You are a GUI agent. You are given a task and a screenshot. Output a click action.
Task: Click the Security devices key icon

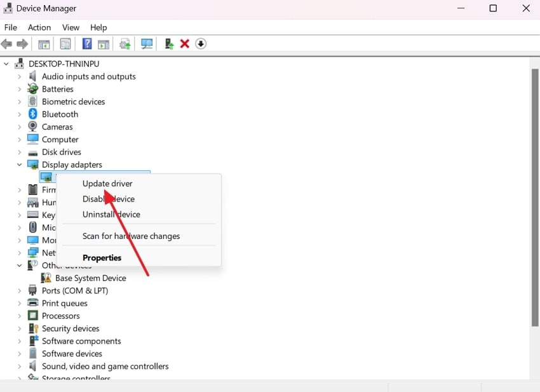pos(34,328)
